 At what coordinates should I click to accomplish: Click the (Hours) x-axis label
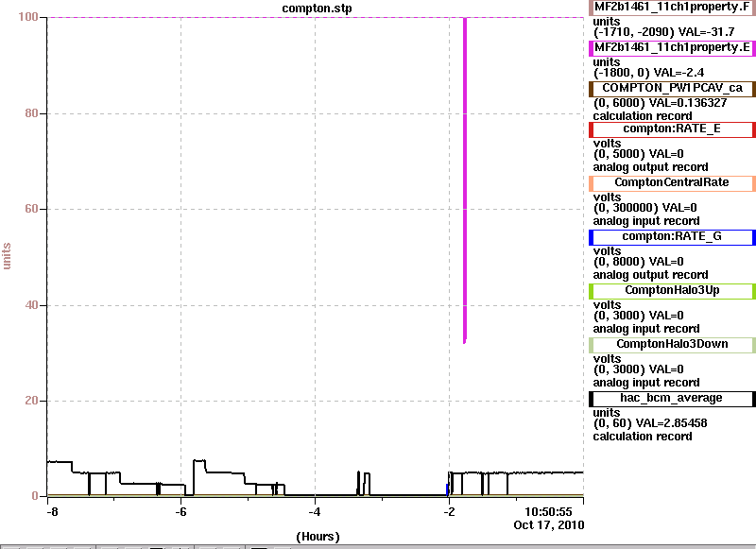pyautogui.click(x=318, y=537)
